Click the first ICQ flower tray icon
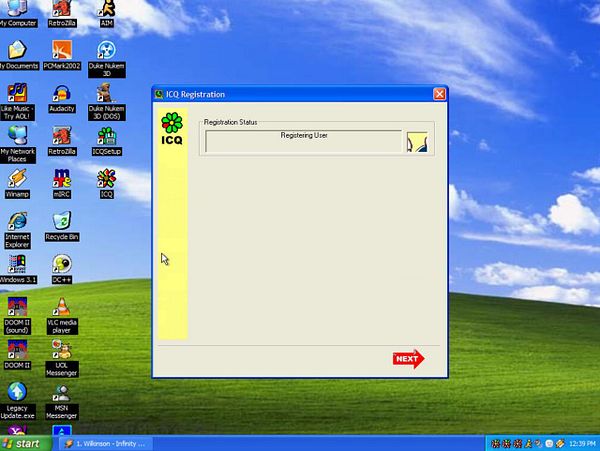 tap(495, 444)
